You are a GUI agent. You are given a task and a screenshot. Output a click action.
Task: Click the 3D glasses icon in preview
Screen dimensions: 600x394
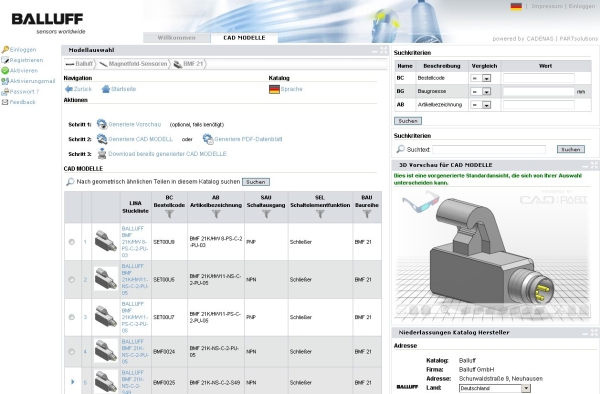[421, 202]
